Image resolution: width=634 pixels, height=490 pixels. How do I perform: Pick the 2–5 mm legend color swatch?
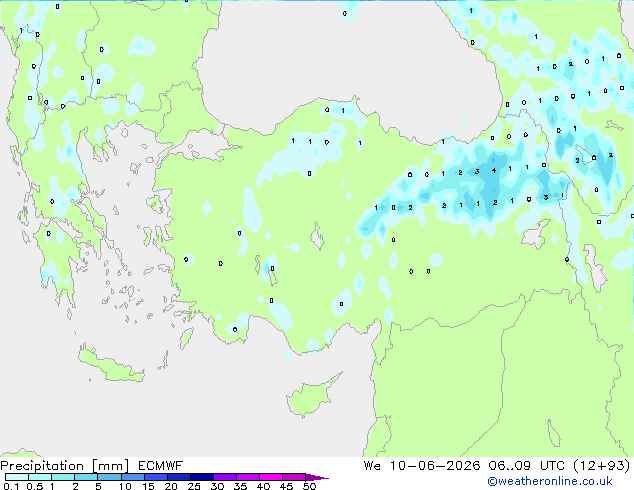[86, 477]
